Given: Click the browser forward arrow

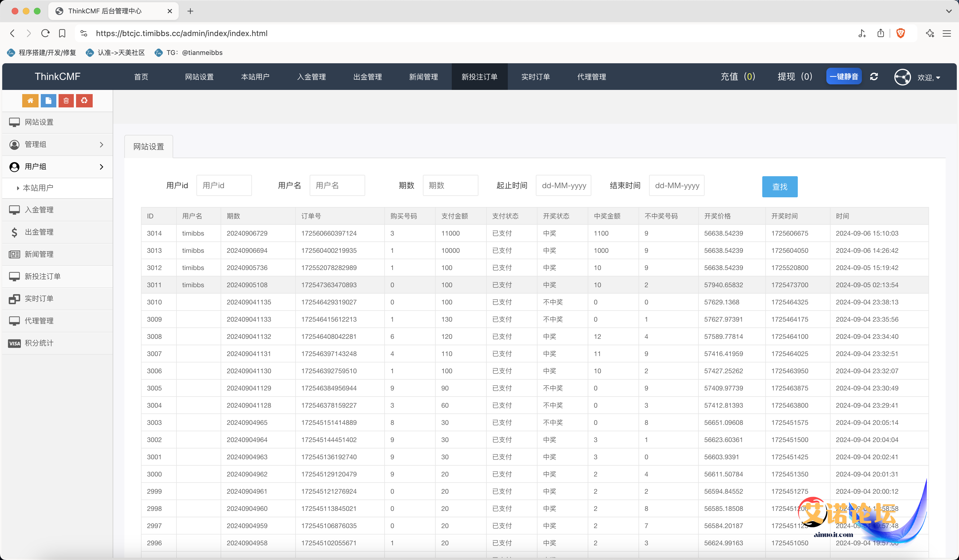Looking at the screenshot, I should (x=29, y=33).
